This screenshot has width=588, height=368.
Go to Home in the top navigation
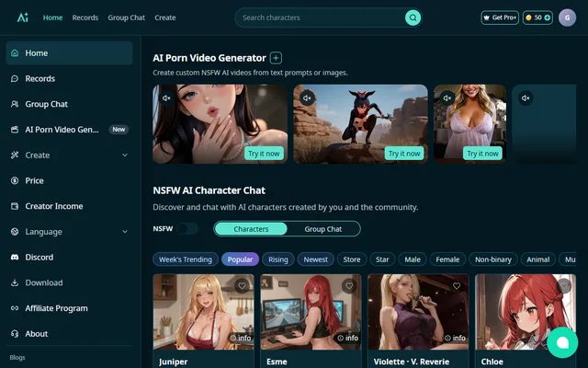point(52,17)
